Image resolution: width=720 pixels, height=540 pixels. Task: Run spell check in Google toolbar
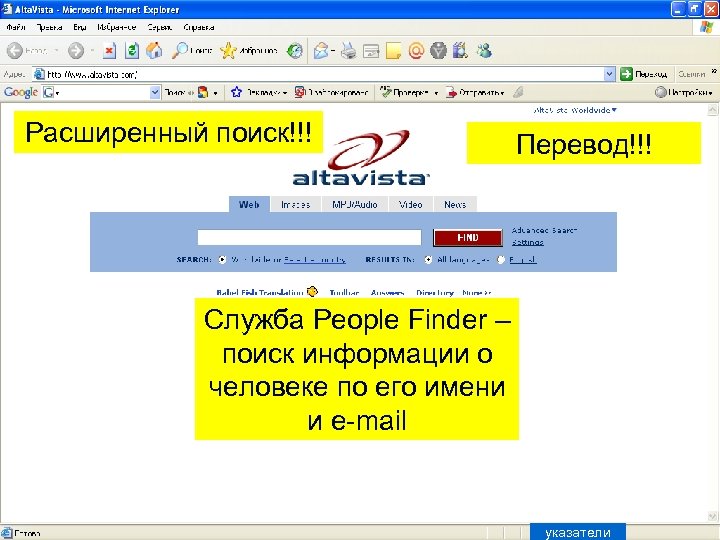coord(404,92)
